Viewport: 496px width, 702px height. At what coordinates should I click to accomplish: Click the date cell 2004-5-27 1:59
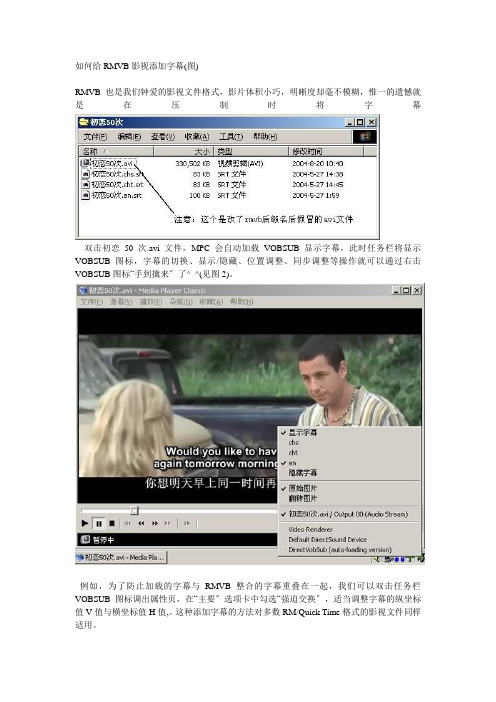pos(316,195)
